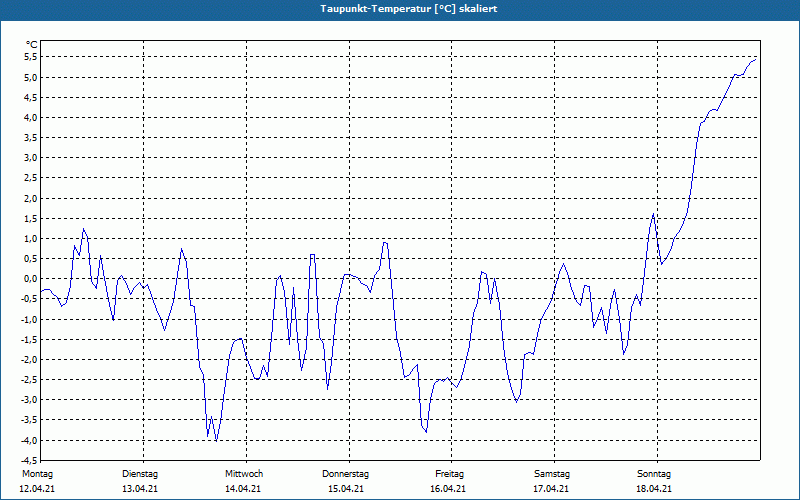Select the '0,5' y-axis value
This screenshot has height=500, width=800.
click(x=31, y=259)
